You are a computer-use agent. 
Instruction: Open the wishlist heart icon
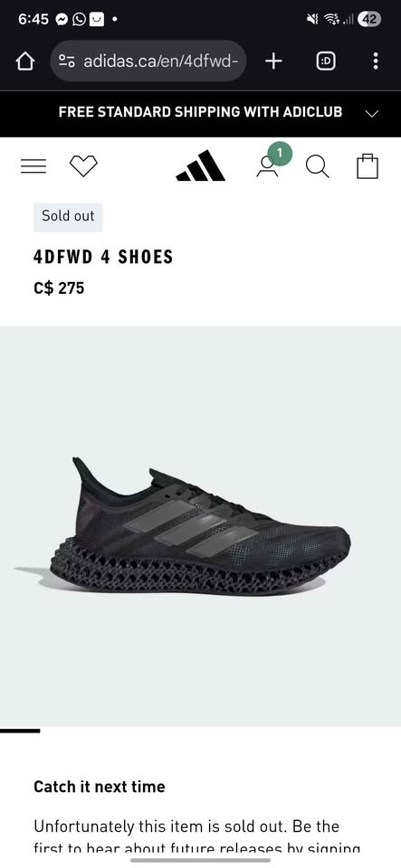[83, 166]
